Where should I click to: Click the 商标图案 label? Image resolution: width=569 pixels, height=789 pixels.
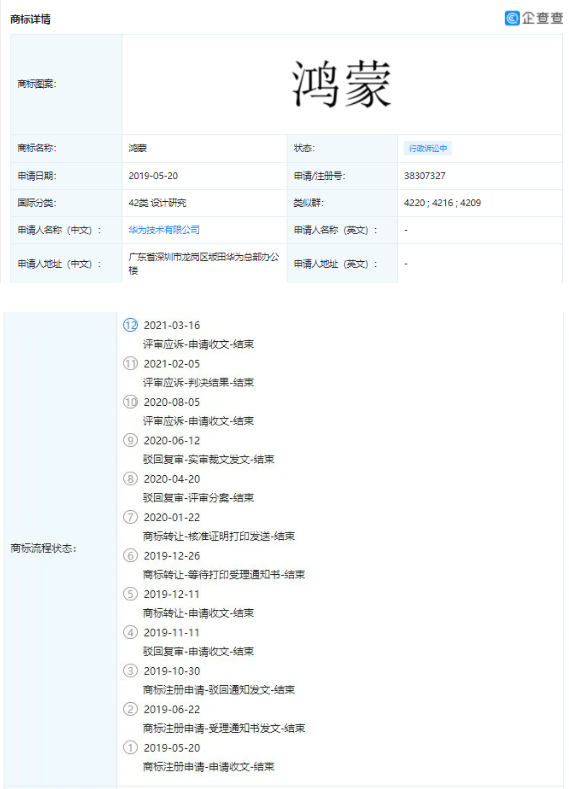click(x=37, y=84)
